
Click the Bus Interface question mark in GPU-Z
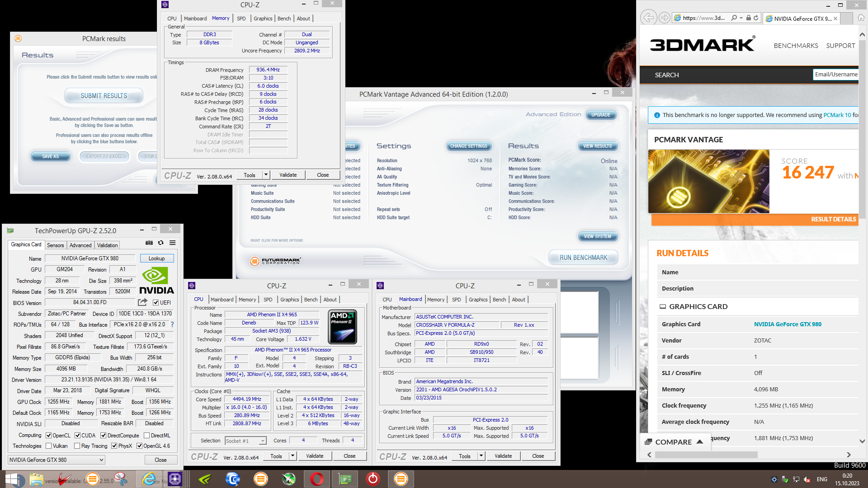[x=172, y=324]
